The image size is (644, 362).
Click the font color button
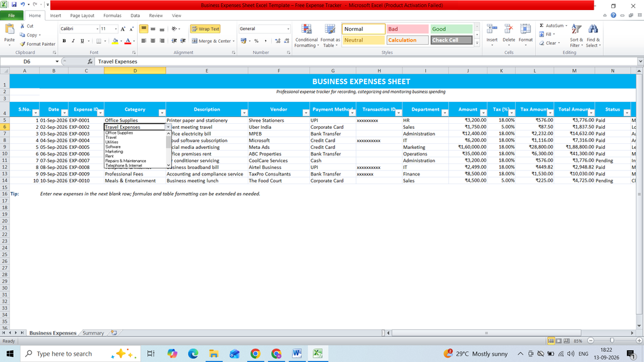pyautogui.click(x=128, y=41)
